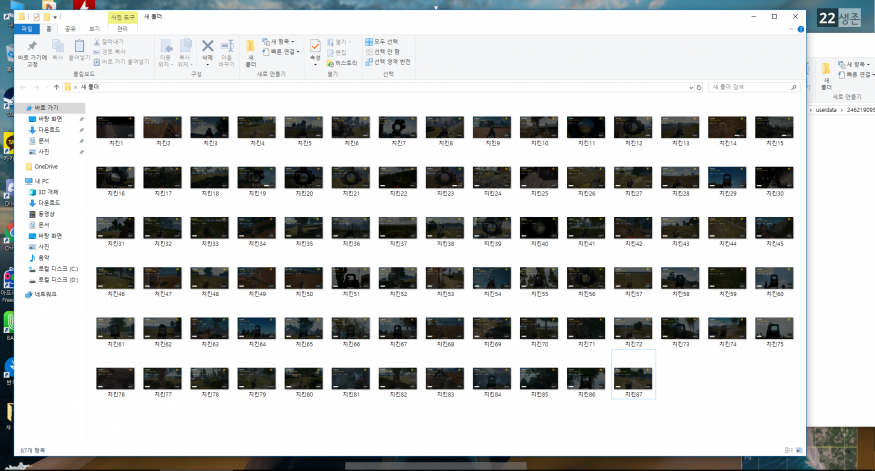Select all items with 모두 선택
875x471 pixels.
tap(385, 41)
